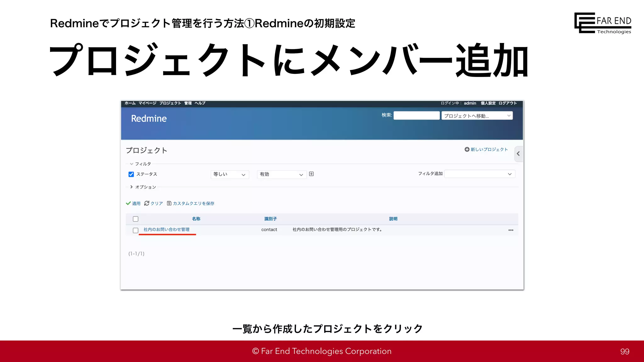The width and height of the screenshot is (644, 362).
Task: Open ホーム in the top menu
Action: [x=130, y=103]
